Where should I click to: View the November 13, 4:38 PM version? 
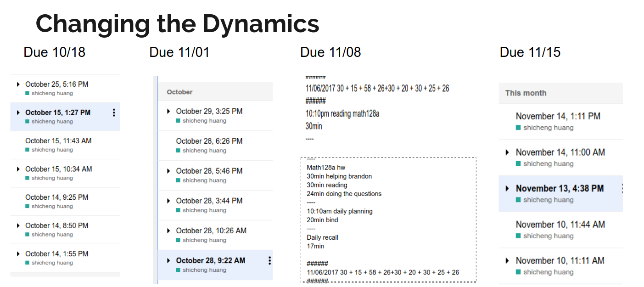pos(561,193)
